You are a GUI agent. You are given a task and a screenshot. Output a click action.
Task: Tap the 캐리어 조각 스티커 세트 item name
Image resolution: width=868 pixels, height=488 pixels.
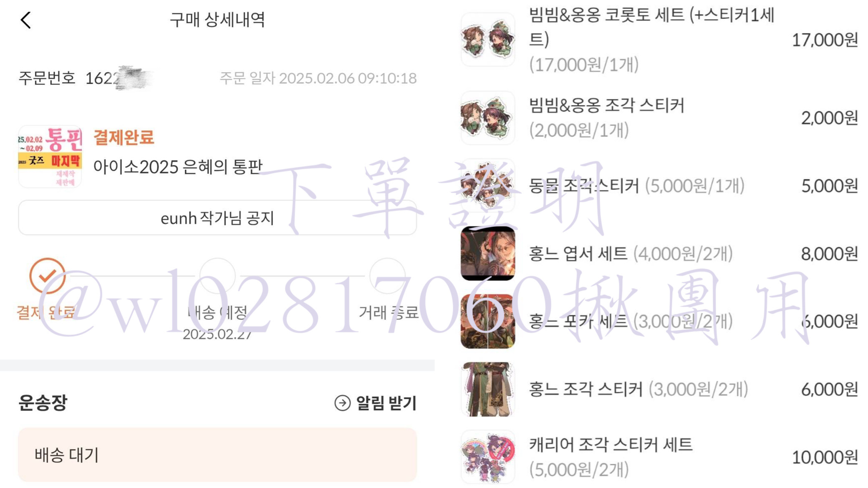(x=611, y=445)
